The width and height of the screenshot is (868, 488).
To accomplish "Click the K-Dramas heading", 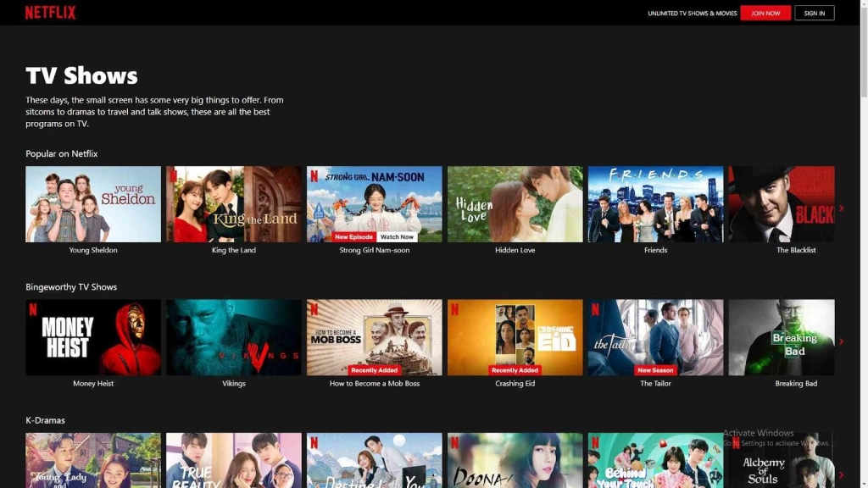I will point(45,420).
